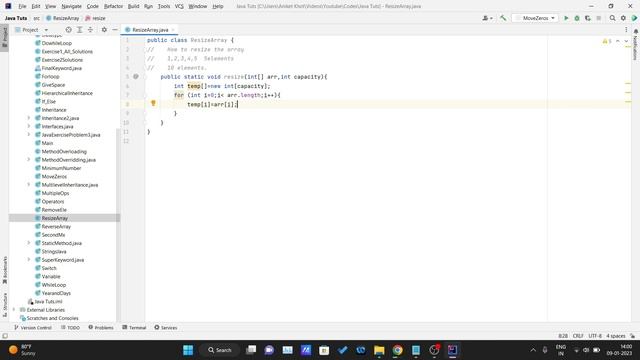Click gutter marker on resize method line
The image size is (640, 360).
136,76
